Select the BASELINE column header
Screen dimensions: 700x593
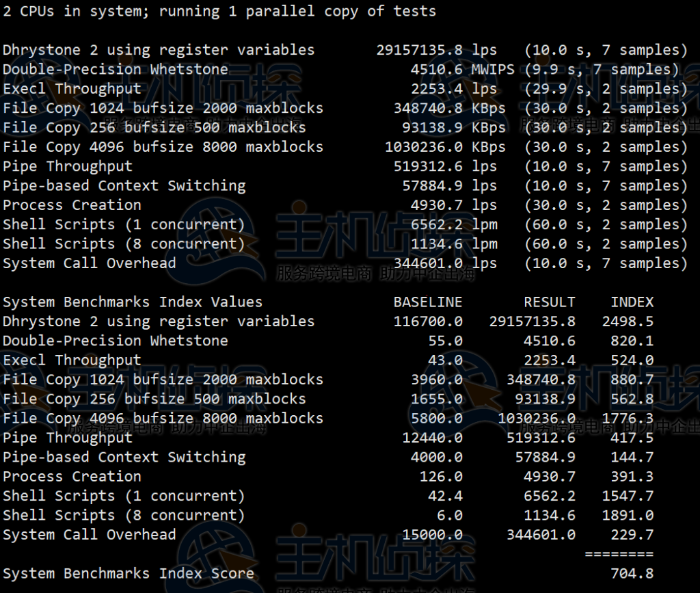tap(428, 302)
